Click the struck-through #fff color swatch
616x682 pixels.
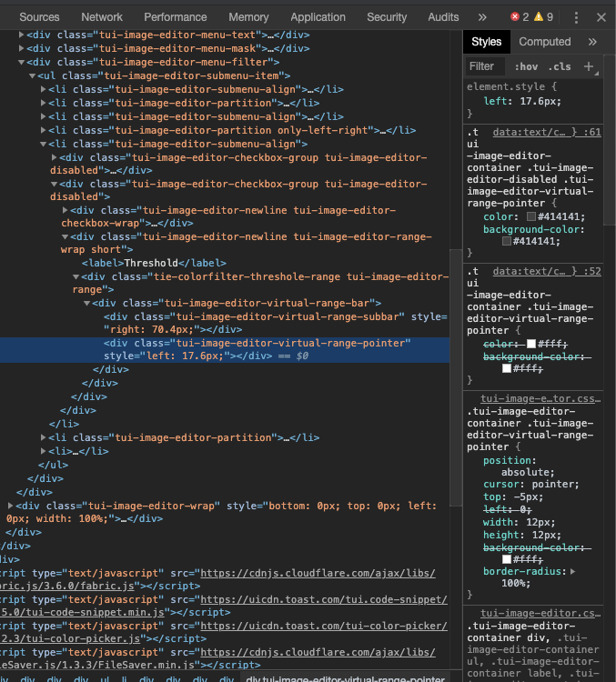point(531,344)
